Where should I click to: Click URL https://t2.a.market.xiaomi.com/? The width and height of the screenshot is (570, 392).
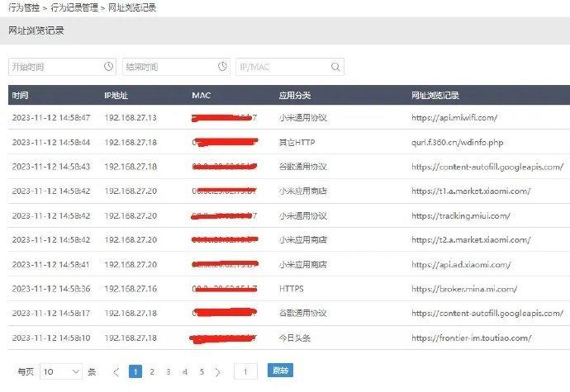pyautogui.click(x=471, y=240)
